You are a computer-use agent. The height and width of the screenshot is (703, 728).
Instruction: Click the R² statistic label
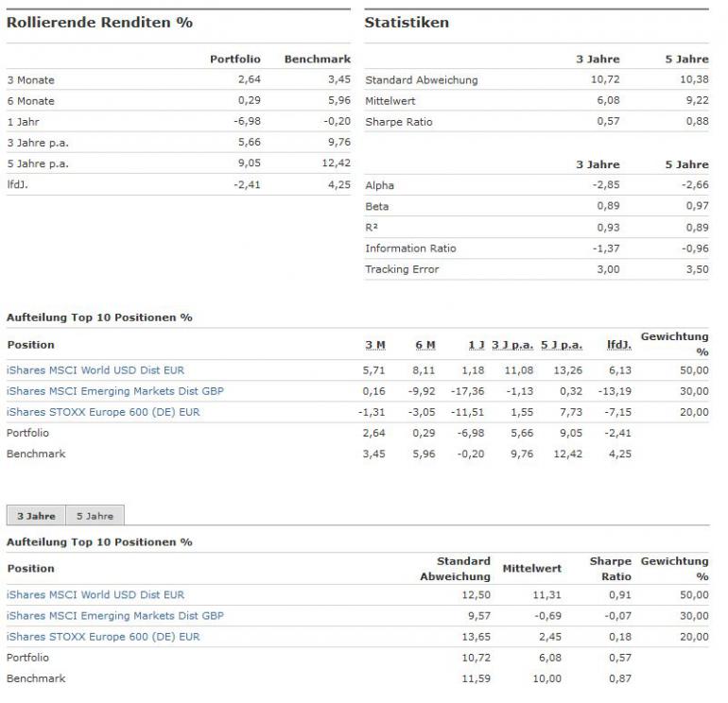(x=371, y=228)
